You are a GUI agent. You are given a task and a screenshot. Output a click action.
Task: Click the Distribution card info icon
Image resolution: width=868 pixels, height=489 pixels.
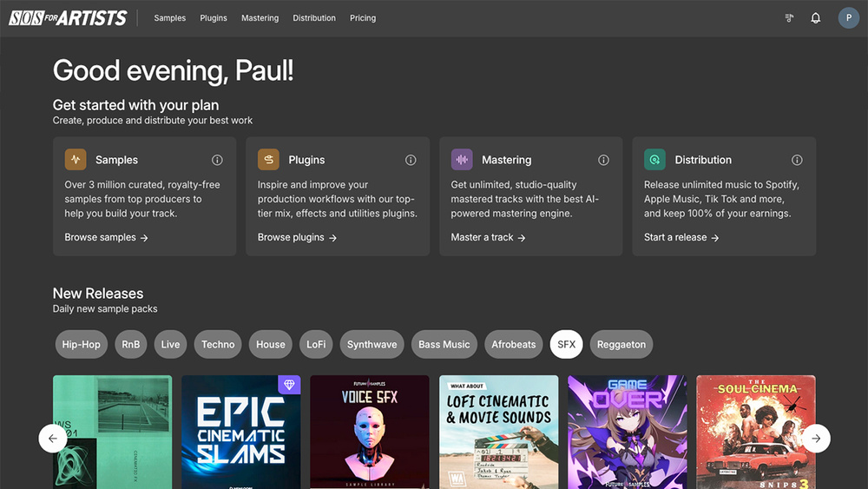(x=797, y=160)
